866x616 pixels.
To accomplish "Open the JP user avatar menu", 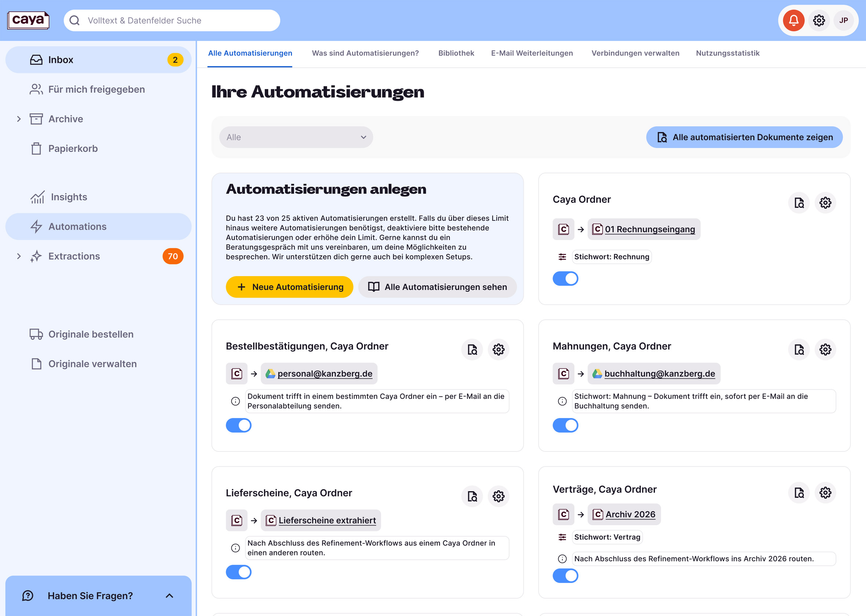I will [x=843, y=21].
